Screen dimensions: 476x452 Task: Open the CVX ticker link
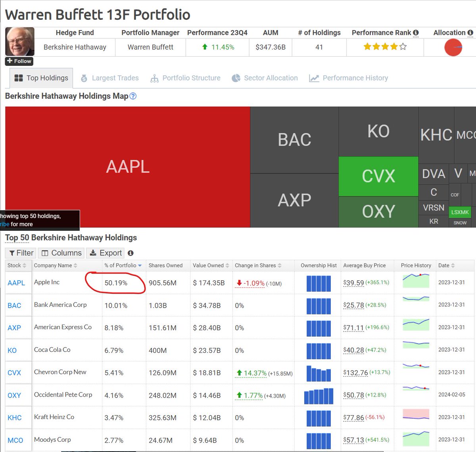tap(14, 373)
